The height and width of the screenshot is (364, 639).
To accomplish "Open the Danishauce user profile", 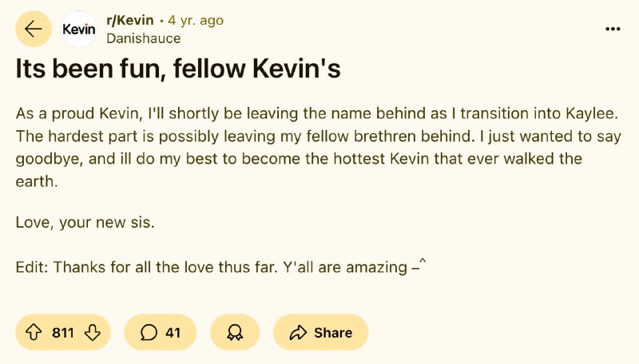I will click(144, 38).
